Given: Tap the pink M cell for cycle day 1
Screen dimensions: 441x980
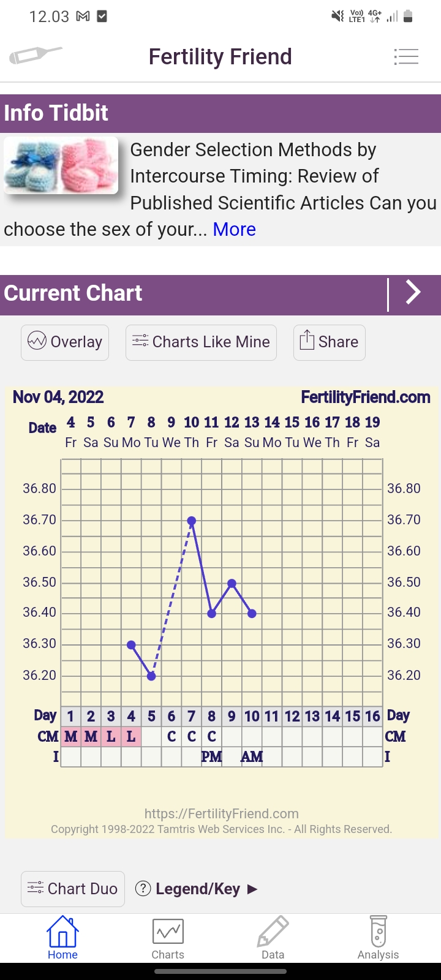Looking at the screenshot, I should tap(71, 736).
